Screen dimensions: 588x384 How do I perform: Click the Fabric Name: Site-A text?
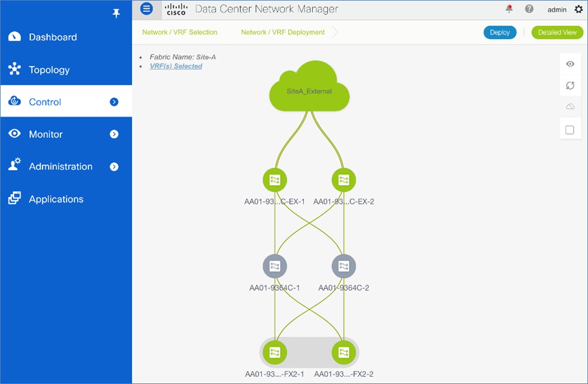[x=183, y=57]
